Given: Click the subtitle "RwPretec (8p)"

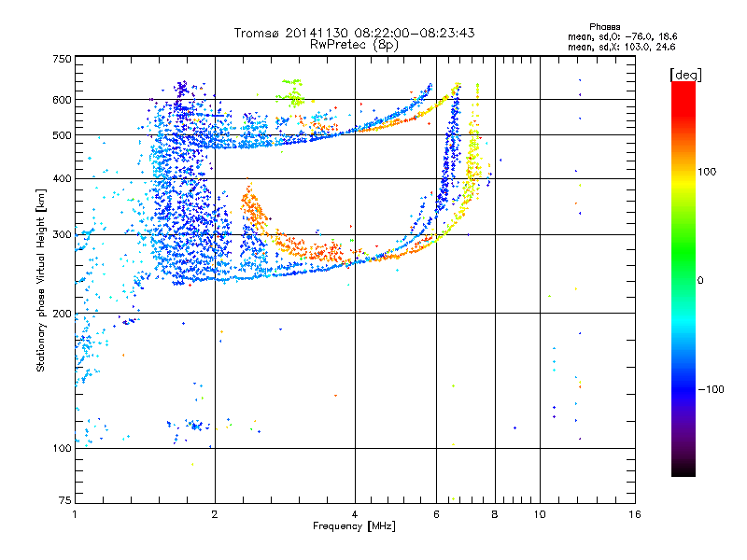Looking at the screenshot, I should 354,45.
